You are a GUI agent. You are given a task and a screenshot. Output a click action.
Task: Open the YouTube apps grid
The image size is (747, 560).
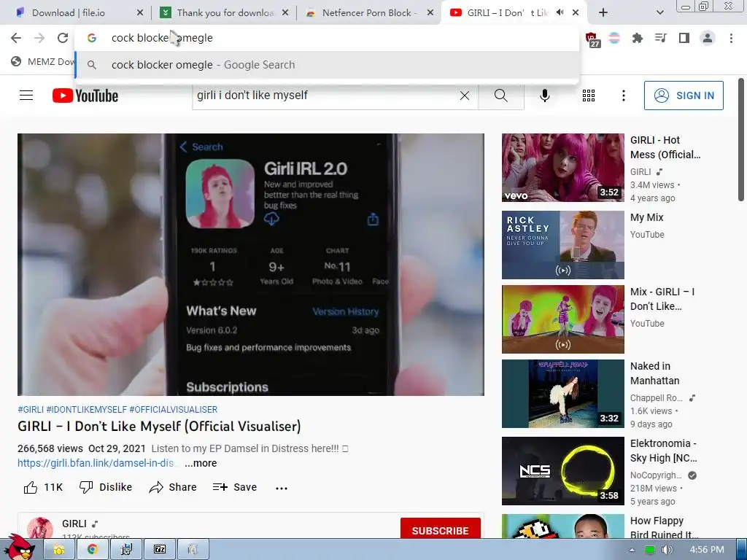[589, 96]
